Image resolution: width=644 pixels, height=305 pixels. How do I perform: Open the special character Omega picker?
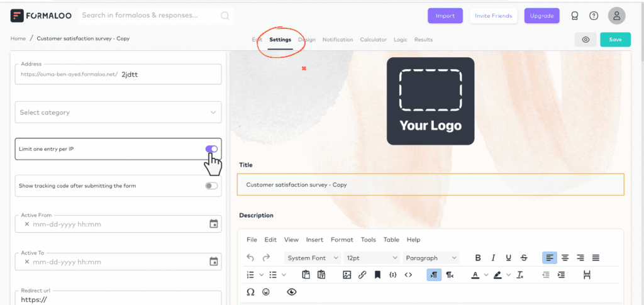pos(250,292)
